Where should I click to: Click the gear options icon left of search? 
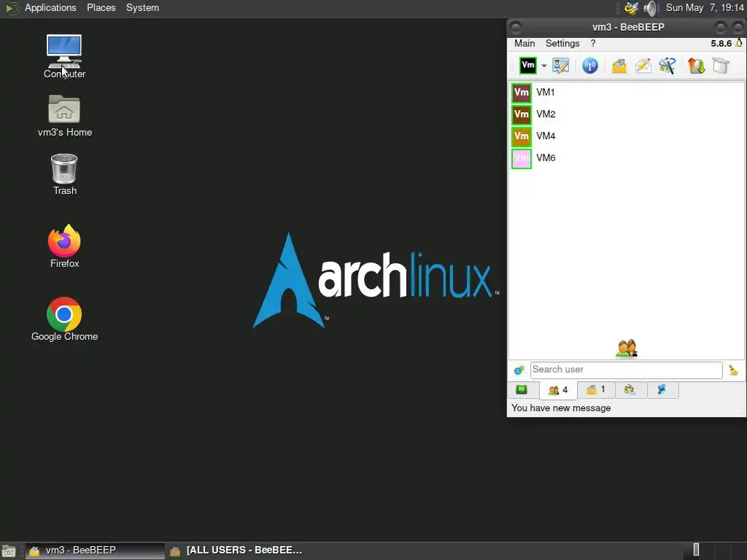pyautogui.click(x=519, y=370)
